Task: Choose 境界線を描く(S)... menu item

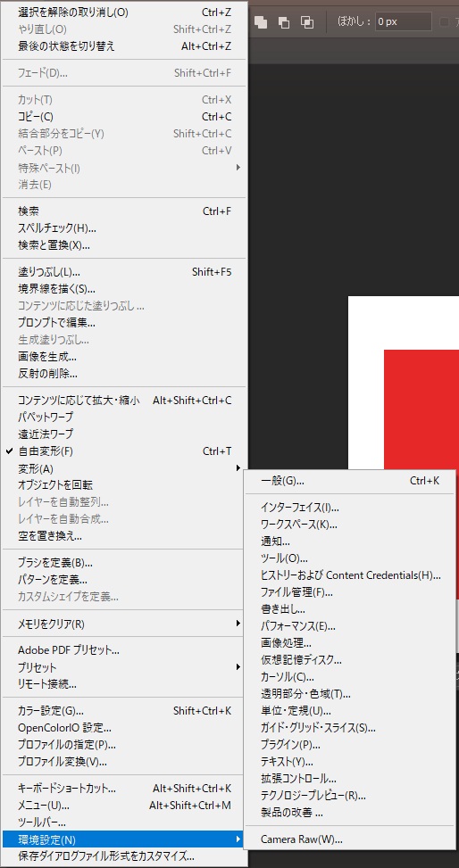Action: click(125, 288)
